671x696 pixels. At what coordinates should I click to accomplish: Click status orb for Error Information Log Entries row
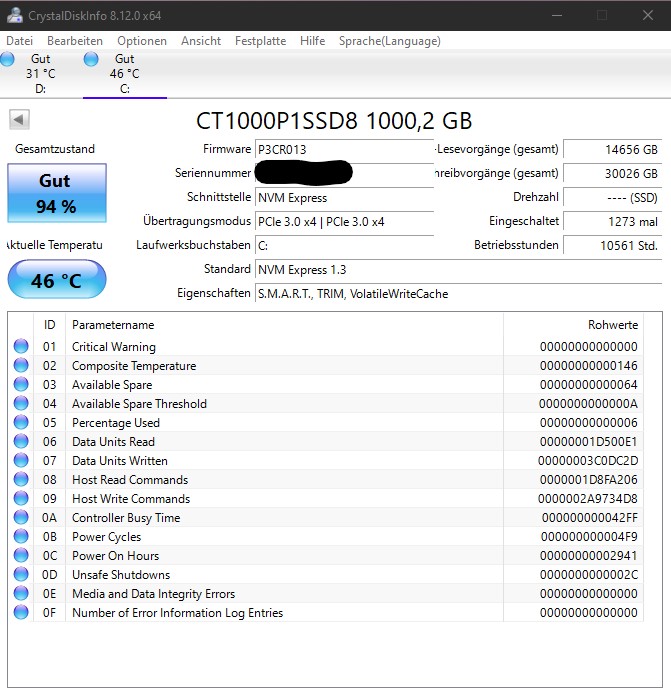click(x=21, y=613)
